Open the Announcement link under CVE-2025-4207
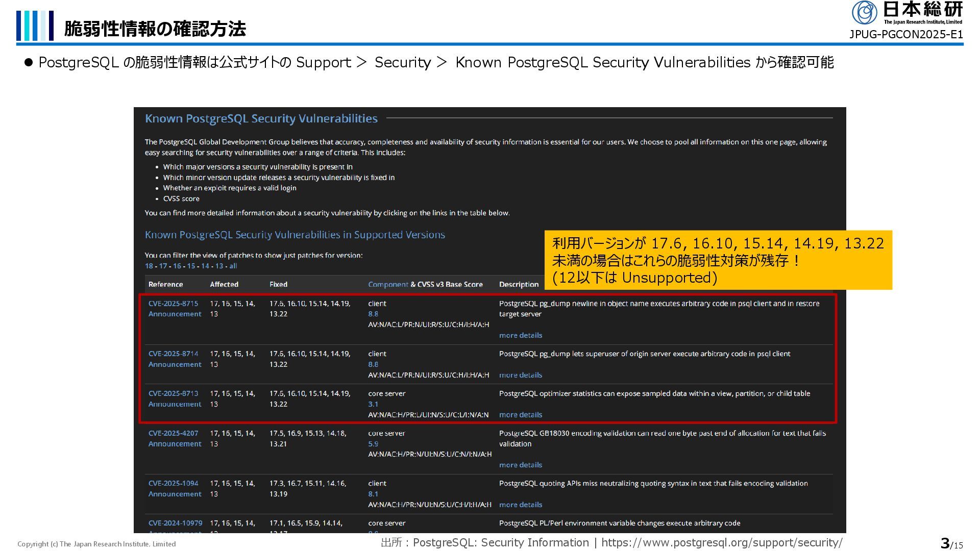The image size is (980, 551). [175, 444]
